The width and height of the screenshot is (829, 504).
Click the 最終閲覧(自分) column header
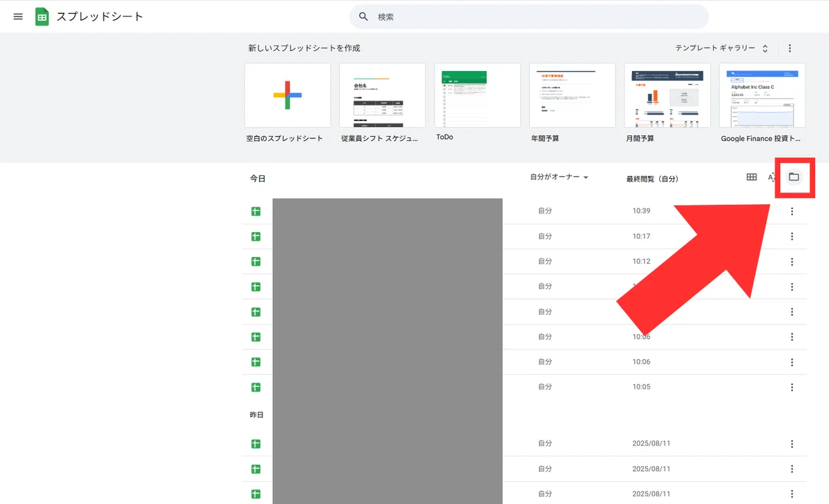pos(652,179)
